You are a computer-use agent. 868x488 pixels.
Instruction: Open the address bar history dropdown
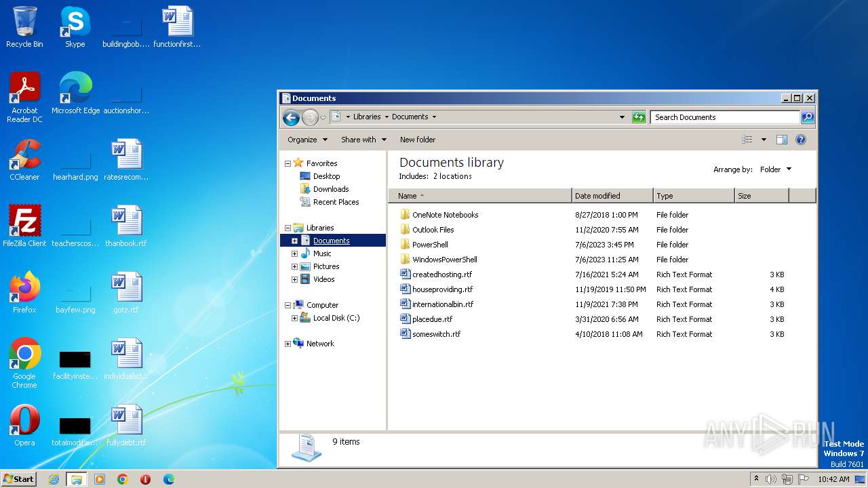(622, 117)
